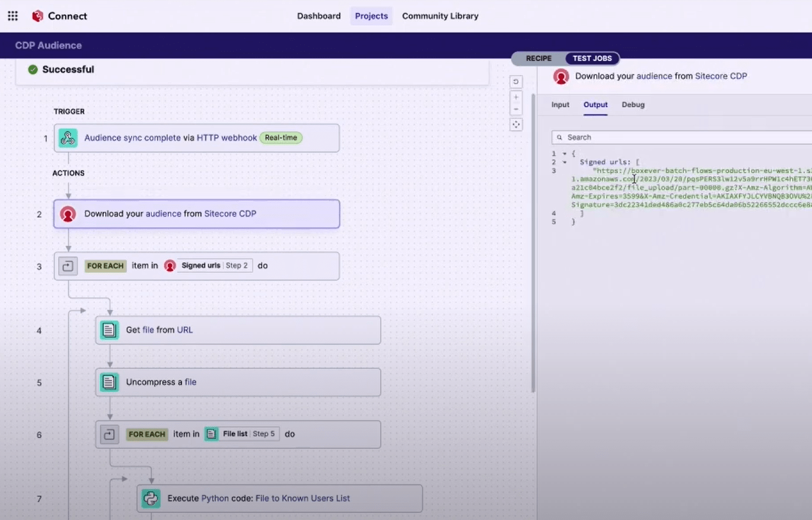Click the file icon on Uncompress a file step

(110, 382)
